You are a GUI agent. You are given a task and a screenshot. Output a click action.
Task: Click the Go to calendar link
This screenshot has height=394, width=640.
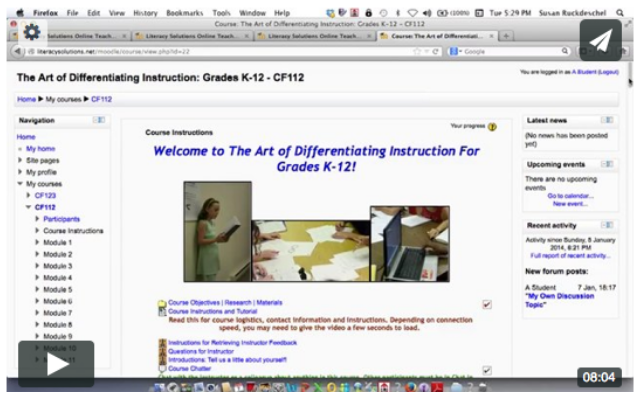click(570, 196)
